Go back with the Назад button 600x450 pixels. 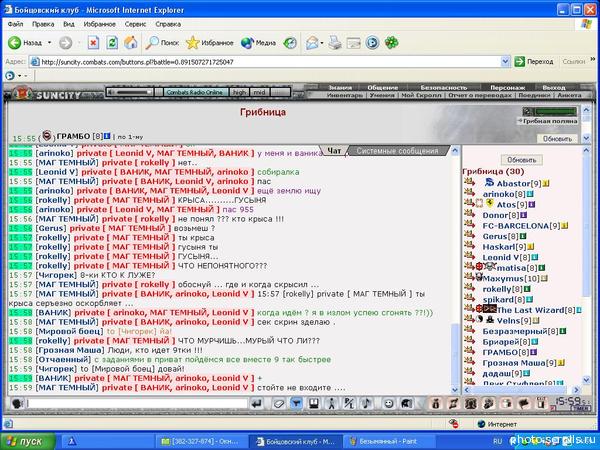(x=25, y=42)
